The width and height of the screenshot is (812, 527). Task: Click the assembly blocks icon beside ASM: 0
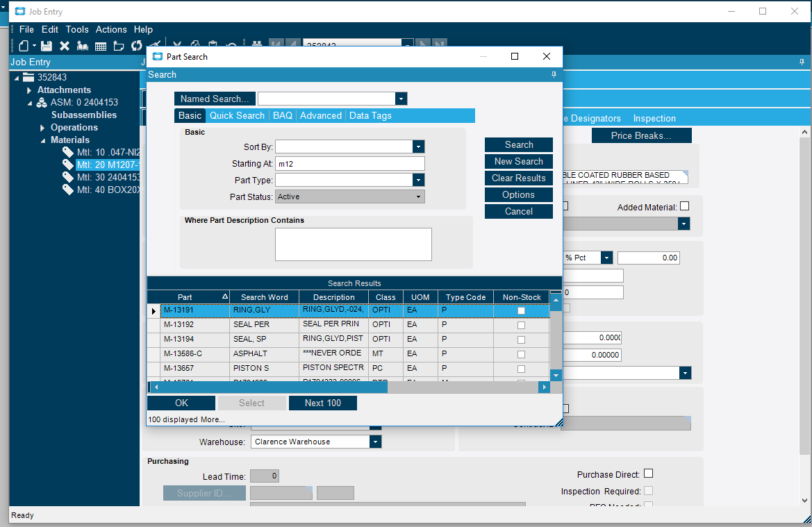point(42,103)
